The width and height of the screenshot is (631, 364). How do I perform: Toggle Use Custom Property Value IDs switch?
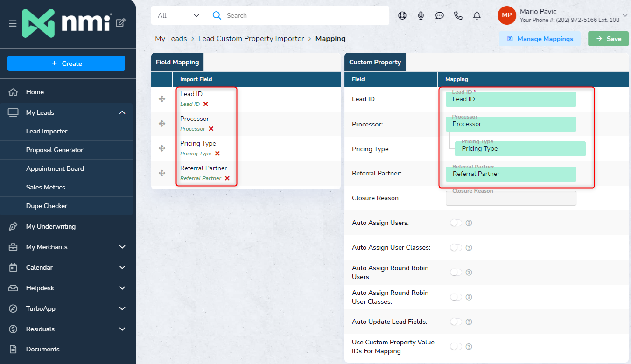point(456,347)
